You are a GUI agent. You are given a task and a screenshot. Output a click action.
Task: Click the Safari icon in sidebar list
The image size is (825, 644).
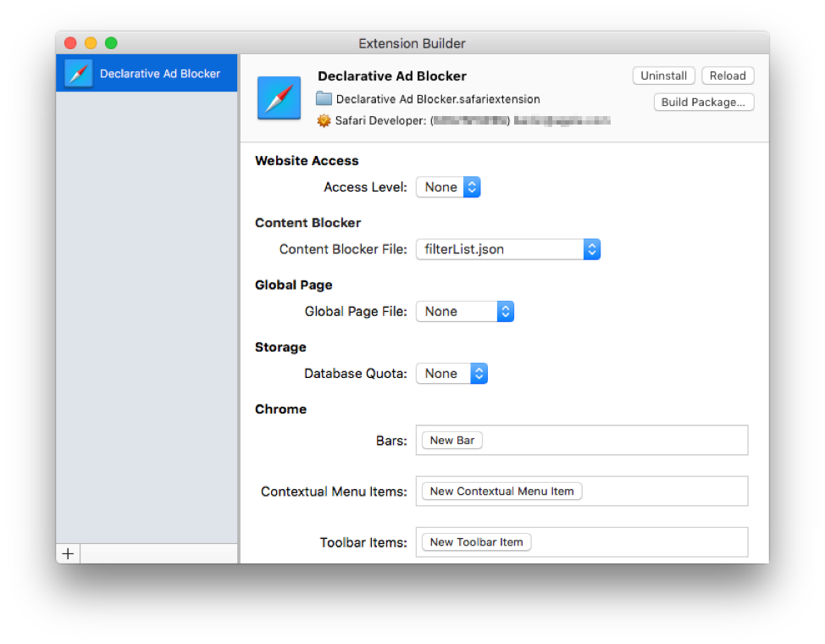pyautogui.click(x=79, y=74)
